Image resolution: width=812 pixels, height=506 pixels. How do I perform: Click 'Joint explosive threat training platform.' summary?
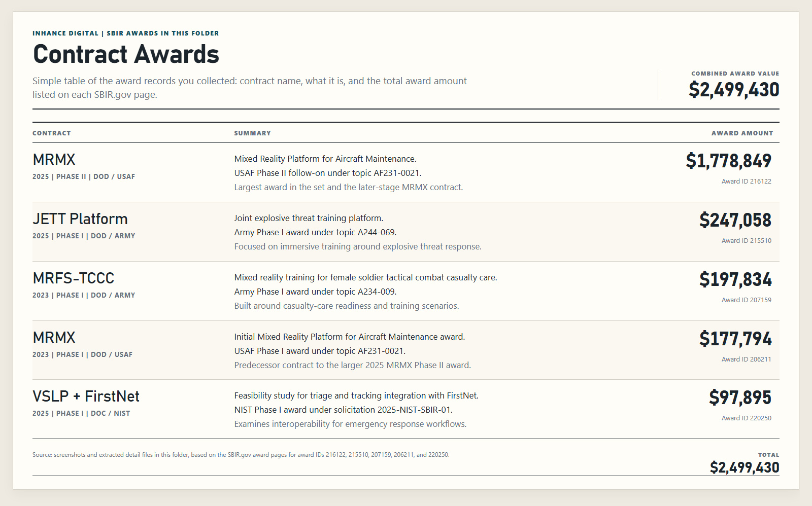[309, 219]
